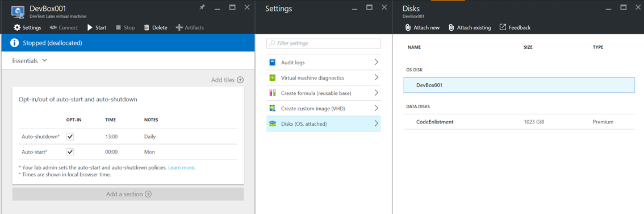Open Artifacts from the toolbar
644x214 pixels.
pyautogui.click(x=189, y=27)
